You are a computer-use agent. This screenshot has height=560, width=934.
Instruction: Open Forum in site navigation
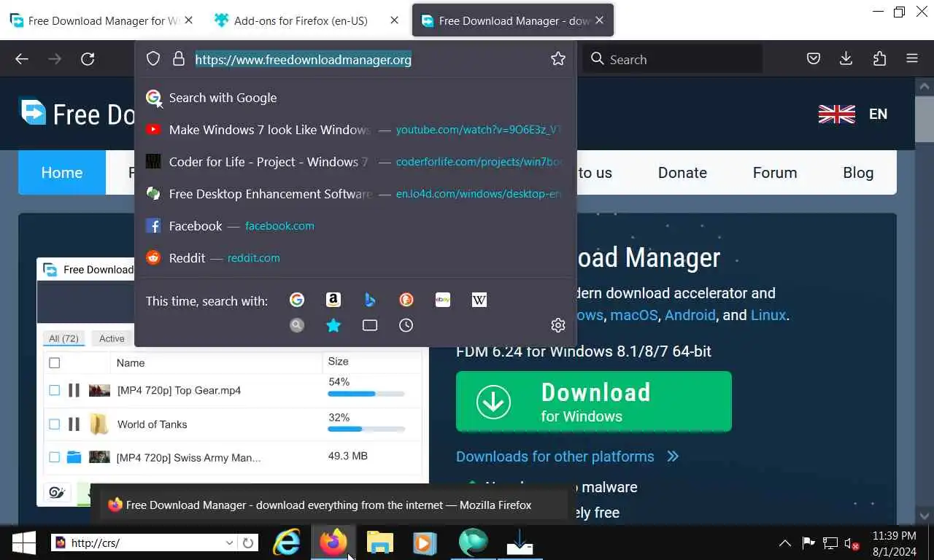pos(775,173)
